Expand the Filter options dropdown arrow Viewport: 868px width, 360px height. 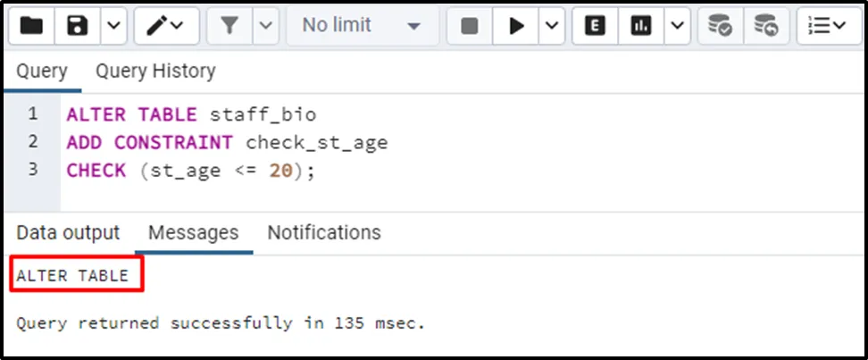pyautogui.click(x=264, y=26)
